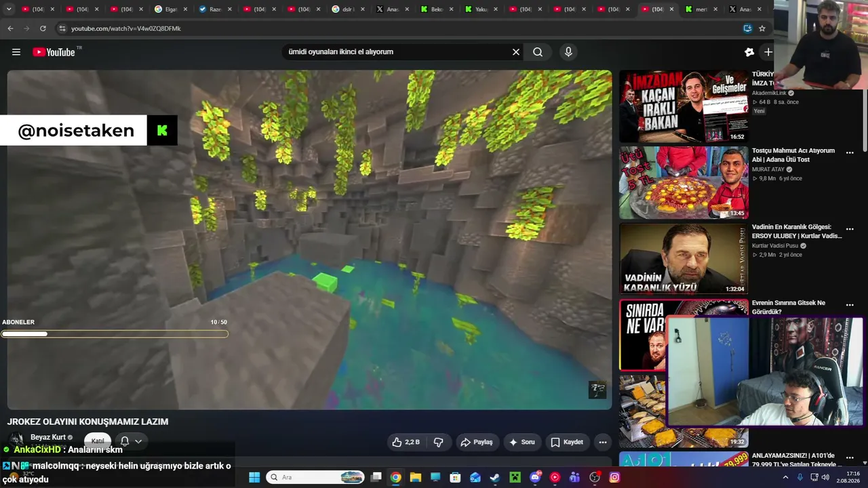The height and width of the screenshot is (488, 868).
Task: Show hidden system tray icons
Action: 785,477
